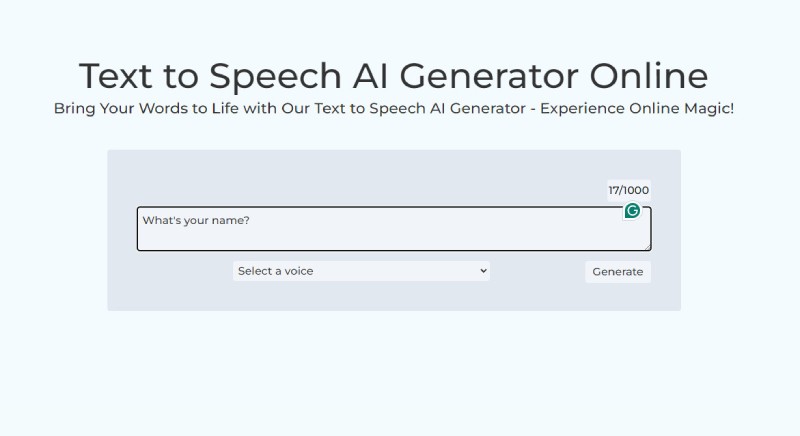The width and height of the screenshot is (800, 436).
Task: Click the word "Online" in the main heading
Action: 648,76
